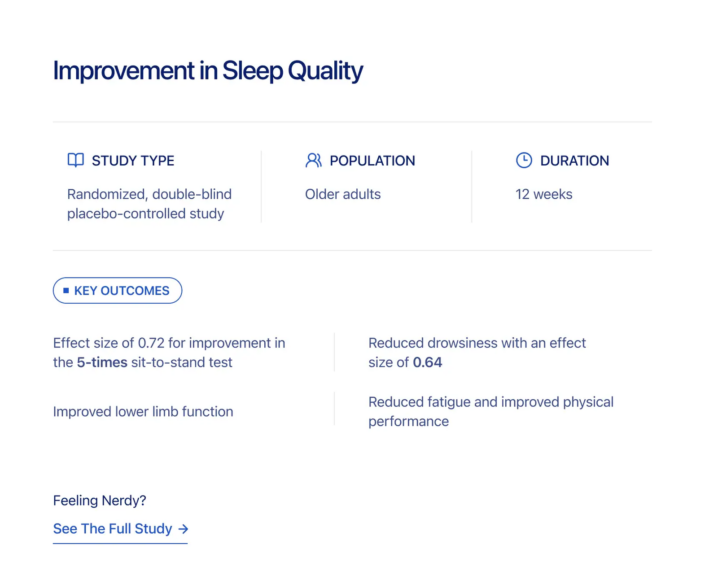Click the Reduced drowsiness outcome text

477,353
